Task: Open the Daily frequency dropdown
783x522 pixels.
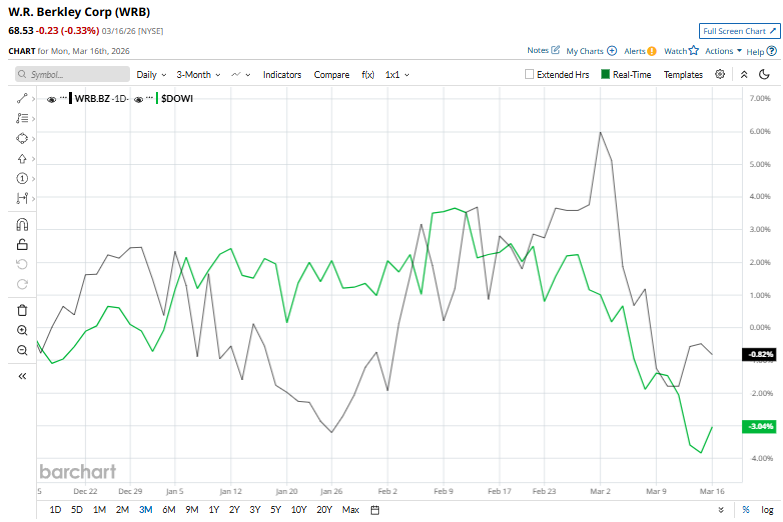Action: [x=151, y=74]
